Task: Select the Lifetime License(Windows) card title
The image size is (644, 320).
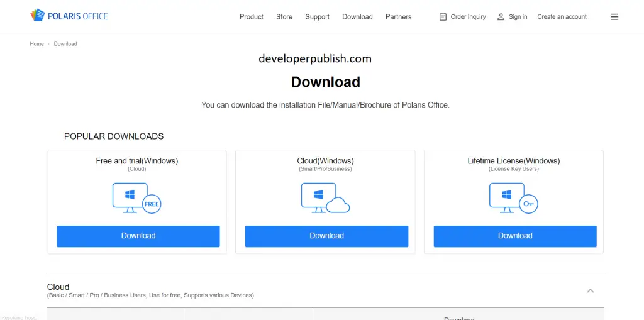Action: [x=513, y=161]
